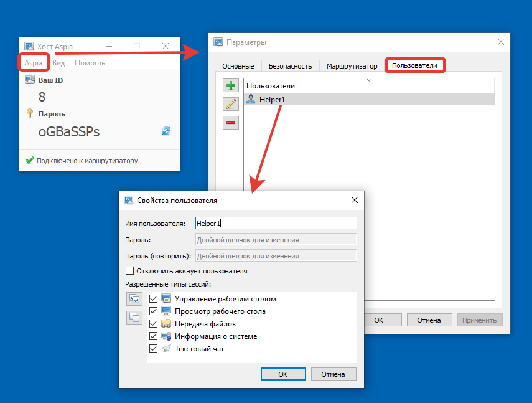Screen dimensions: 532x403
Task: Click the refresh password icon
Action: coord(166,131)
